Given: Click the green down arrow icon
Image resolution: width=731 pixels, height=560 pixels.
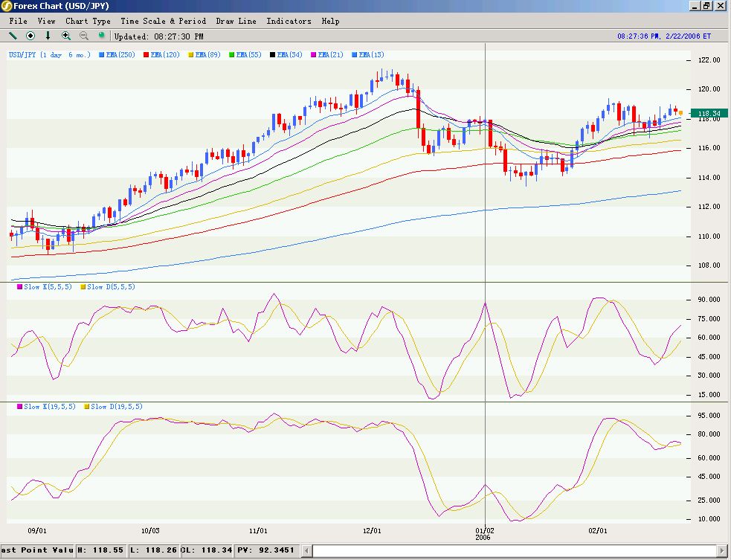Looking at the screenshot, I should point(48,36).
